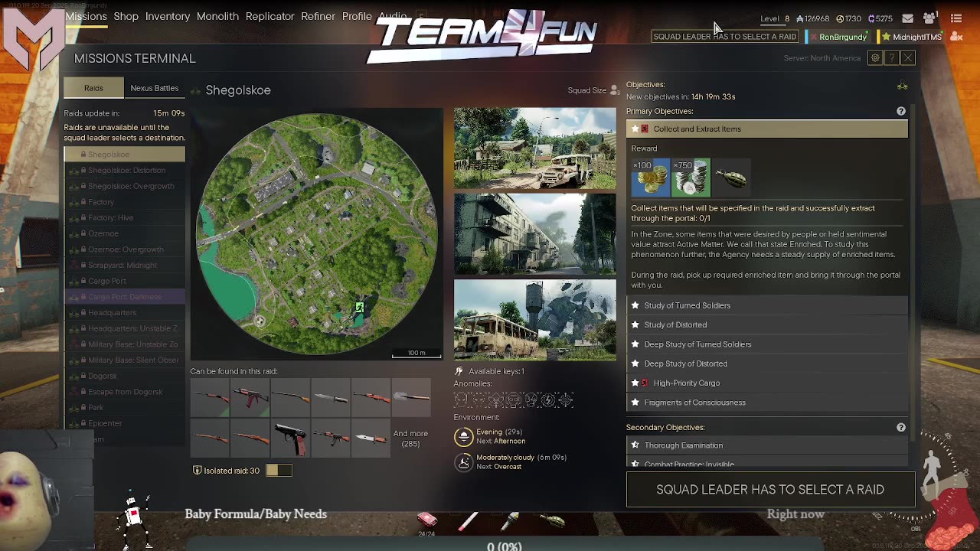Switch to the Raids tab
Image resolution: width=980 pixels, height=551 pixels.
pyautogui.click(x=93, y=88)
